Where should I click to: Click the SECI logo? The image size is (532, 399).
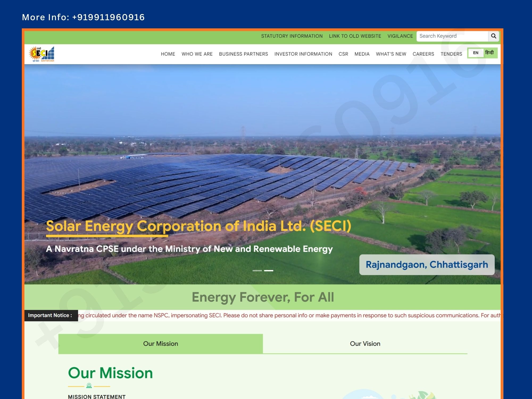(x=42, y=54)
